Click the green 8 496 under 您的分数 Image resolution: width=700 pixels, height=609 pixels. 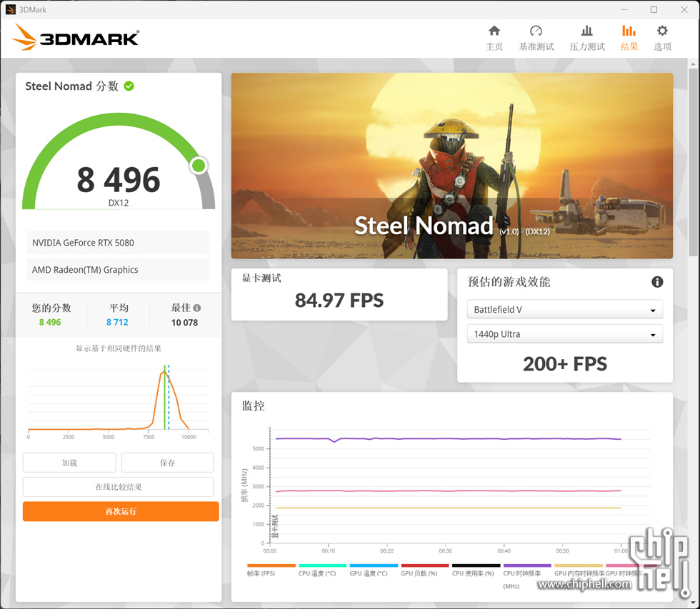tap(50, 322)
